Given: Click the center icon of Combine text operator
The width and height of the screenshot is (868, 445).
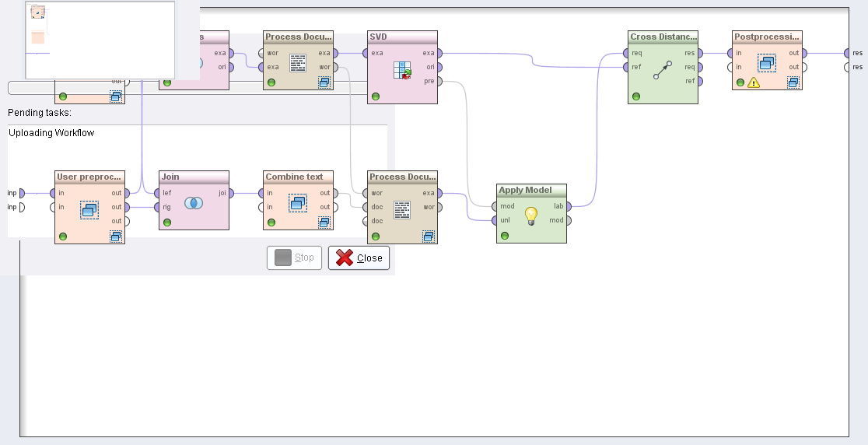Looking at the screenshot, I should tap(298, 203).
